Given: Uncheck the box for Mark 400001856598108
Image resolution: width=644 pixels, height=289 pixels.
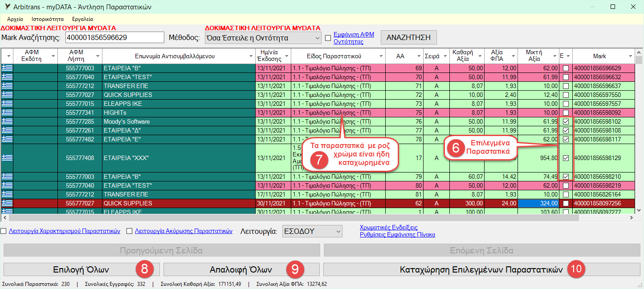Looking at the screenshot, I should 566,130.
